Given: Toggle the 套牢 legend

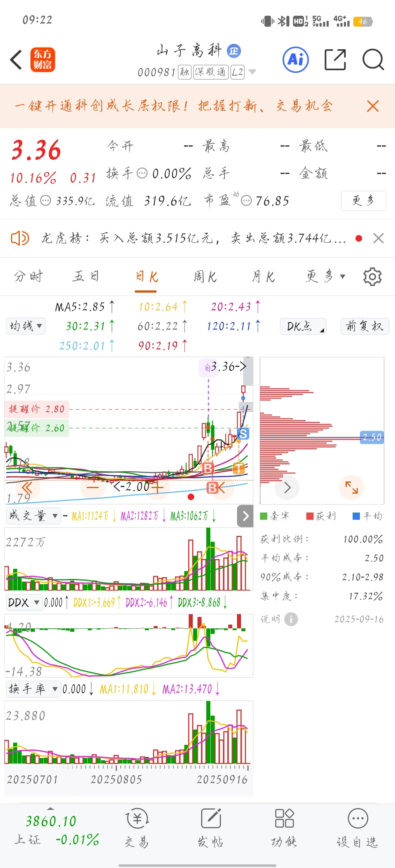Looking at the screenshot, I should tap(275, 516).
